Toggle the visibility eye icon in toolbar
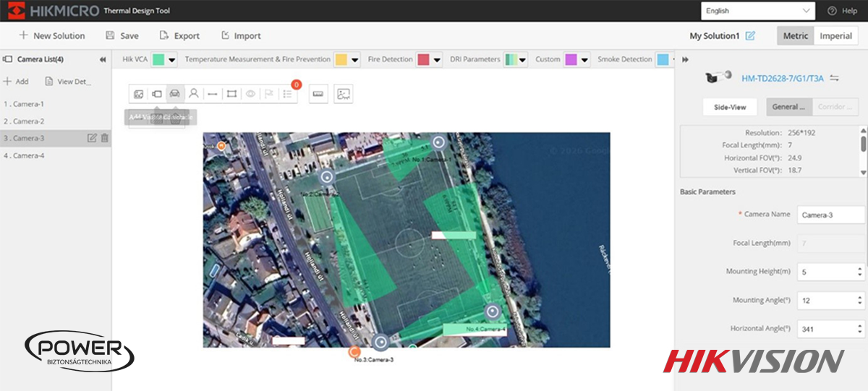 (250, 94)
